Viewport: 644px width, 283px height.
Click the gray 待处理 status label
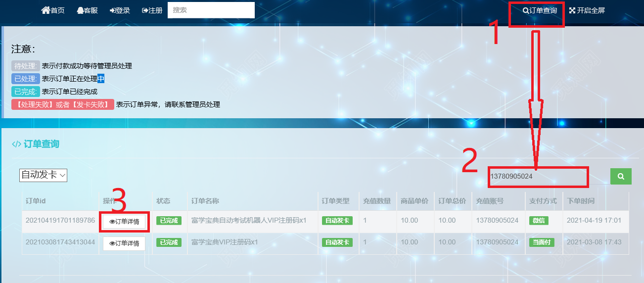pos(26,66)
